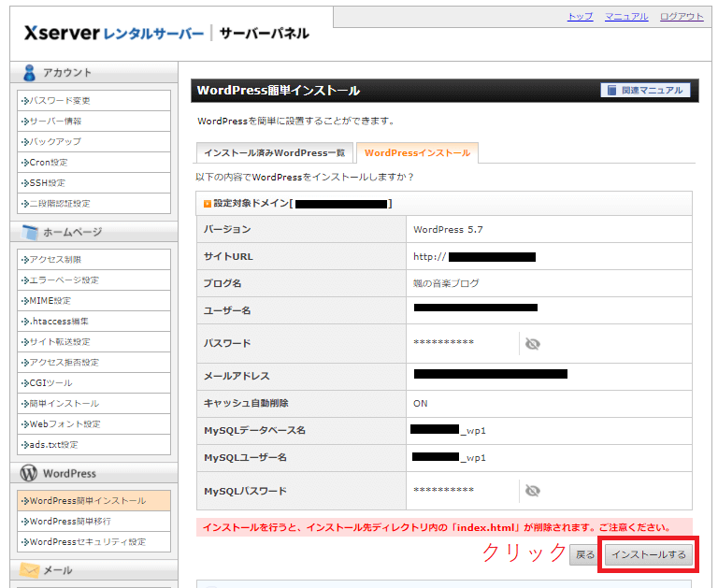
Task: Click the WordPress logo icon in sidebar
Action: click(29, 473)
